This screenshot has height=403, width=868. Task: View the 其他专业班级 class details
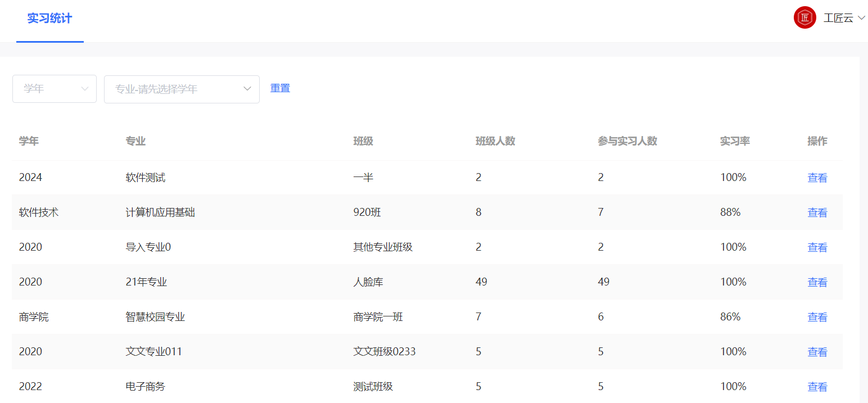pyautogui.click(x=817, y=247)
